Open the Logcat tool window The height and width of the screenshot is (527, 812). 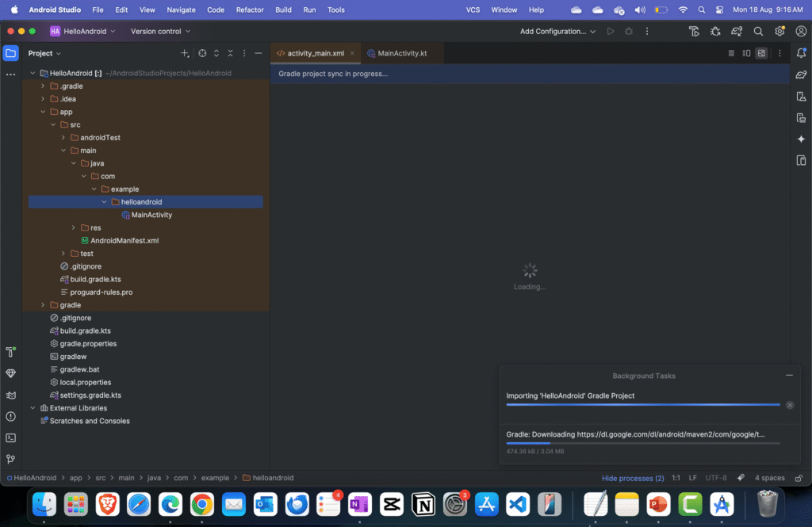coord(10,395)
